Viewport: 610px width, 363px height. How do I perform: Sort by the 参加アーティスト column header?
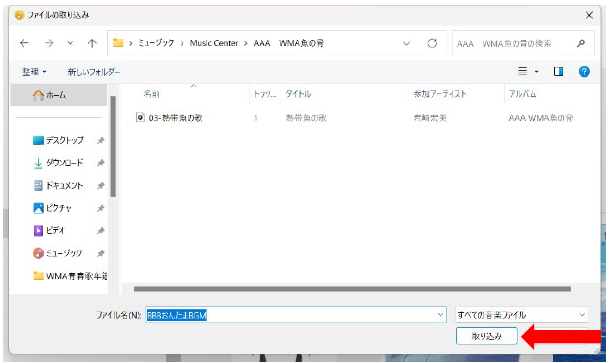(440, 94)
